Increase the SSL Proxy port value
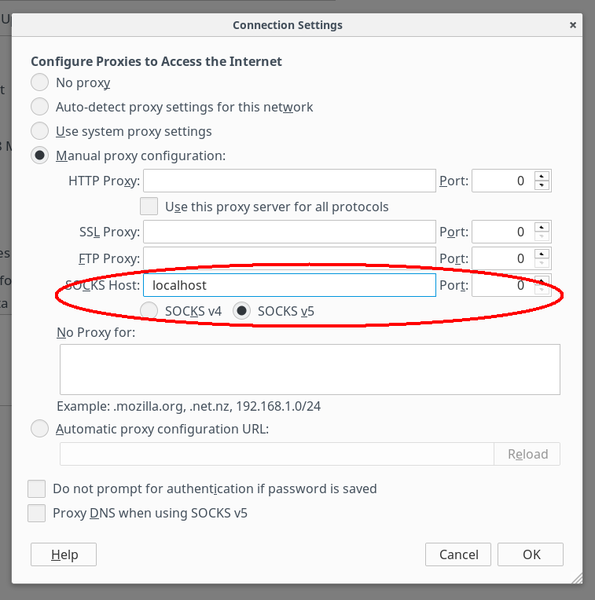The image size is (595, 600). click(x=541, y=227)
